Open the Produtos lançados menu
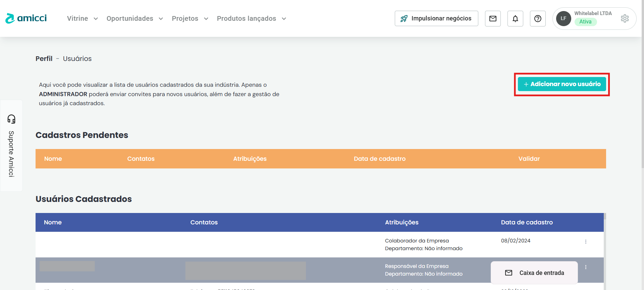 coord(251,18)
